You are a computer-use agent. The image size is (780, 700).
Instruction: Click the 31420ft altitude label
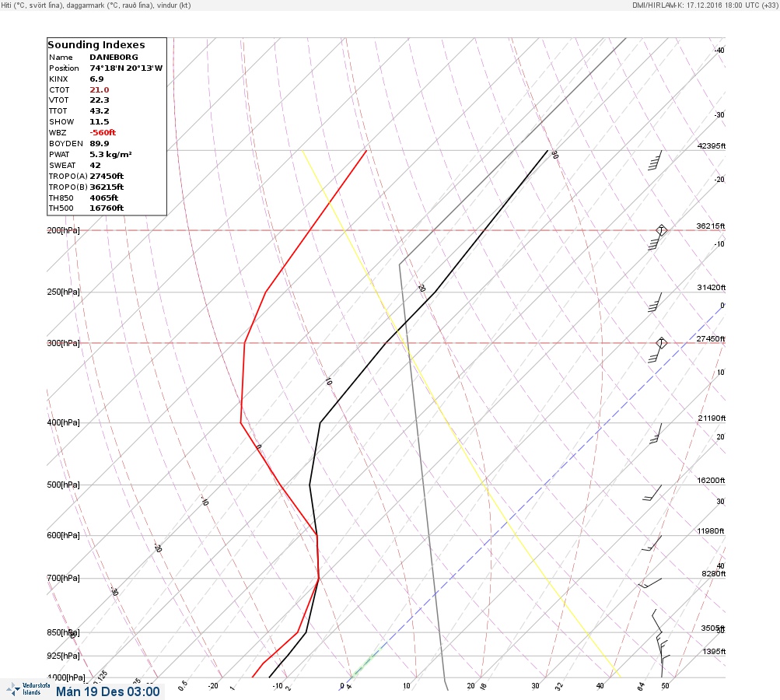(x=712, y=288)
